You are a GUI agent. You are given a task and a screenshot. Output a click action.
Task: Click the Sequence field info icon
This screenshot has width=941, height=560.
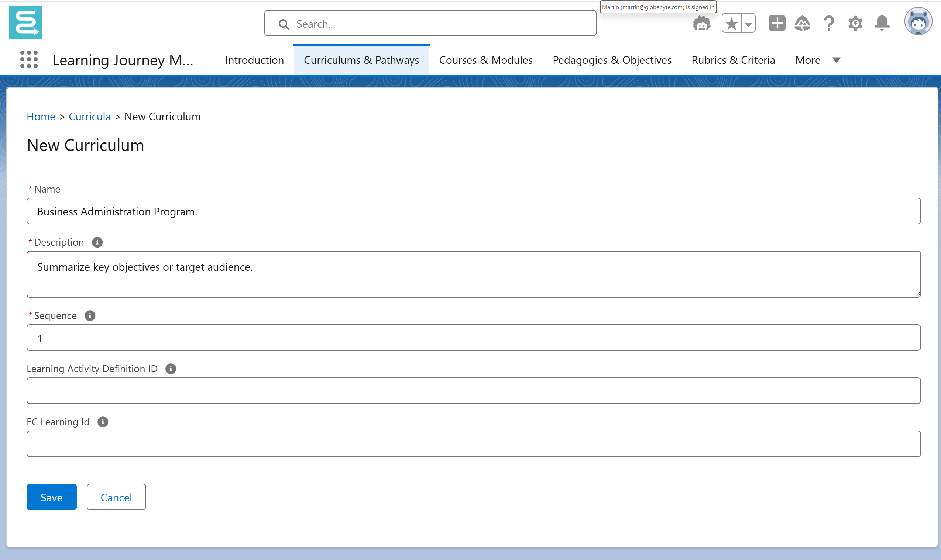click(89, 315)
